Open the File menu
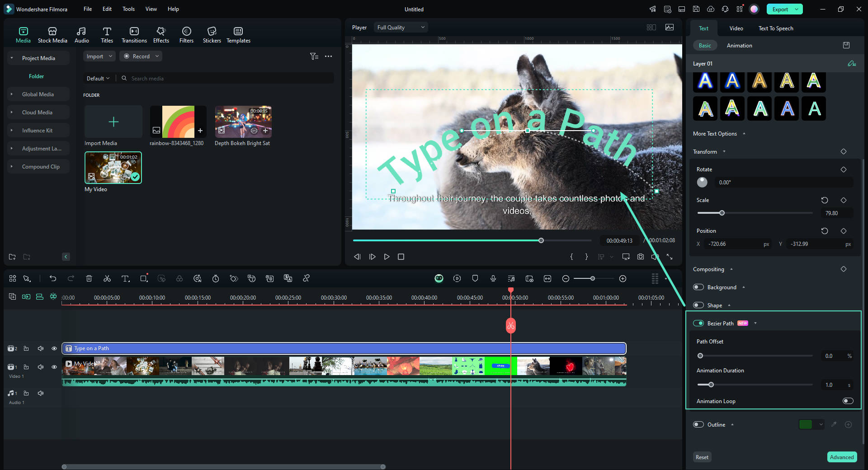 (88, 9)
